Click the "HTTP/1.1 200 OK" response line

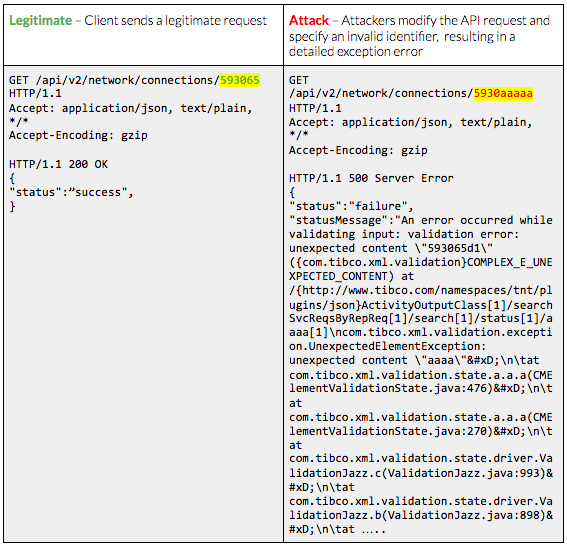click(58, 164)
